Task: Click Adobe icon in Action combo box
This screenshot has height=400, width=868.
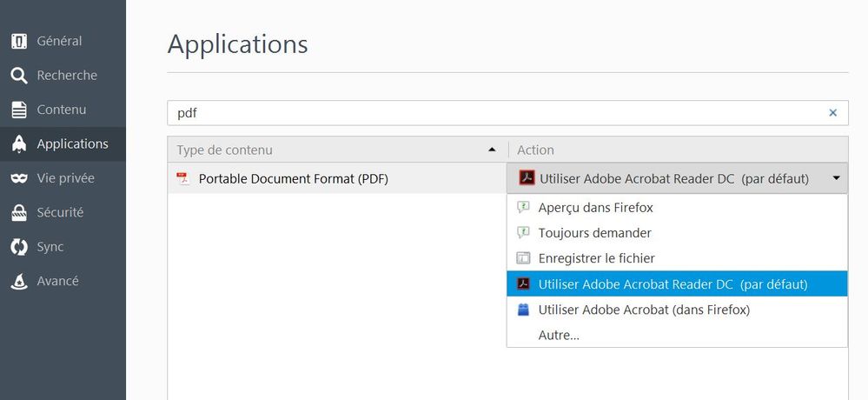Action: click(527, 178)
